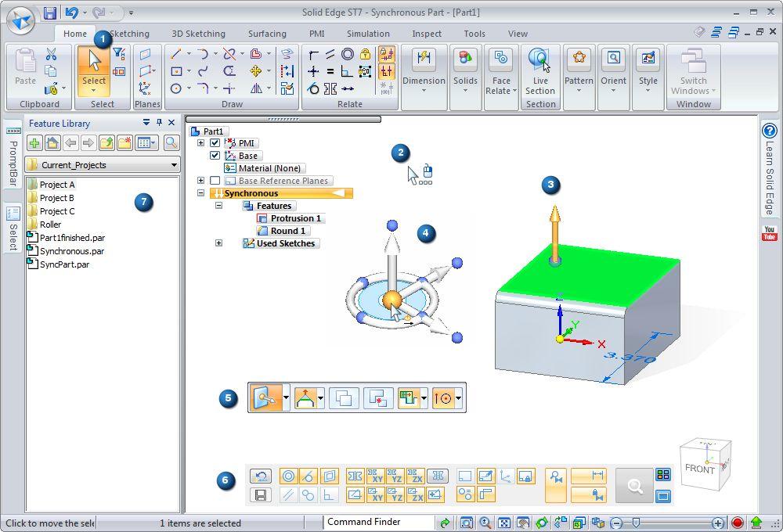783x532 pixels.
Task: Click the Copy icon in Clipboard group
Action: point(51,71)
